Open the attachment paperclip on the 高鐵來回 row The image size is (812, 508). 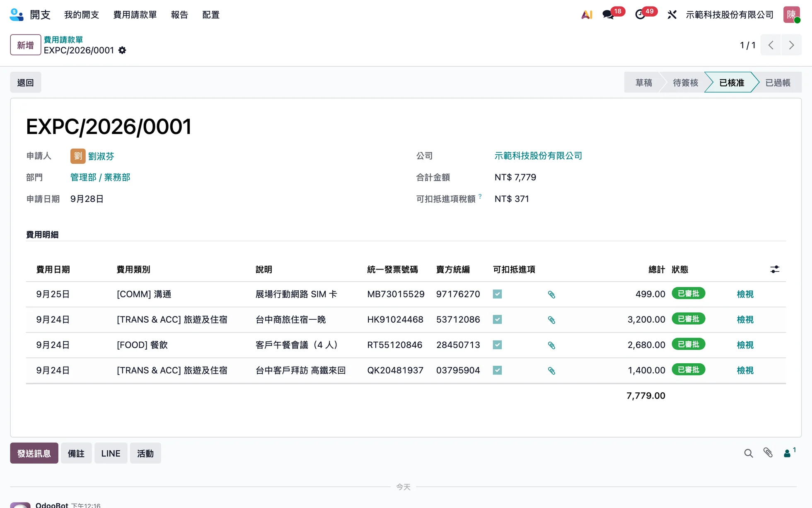click(x=551, y=370)
